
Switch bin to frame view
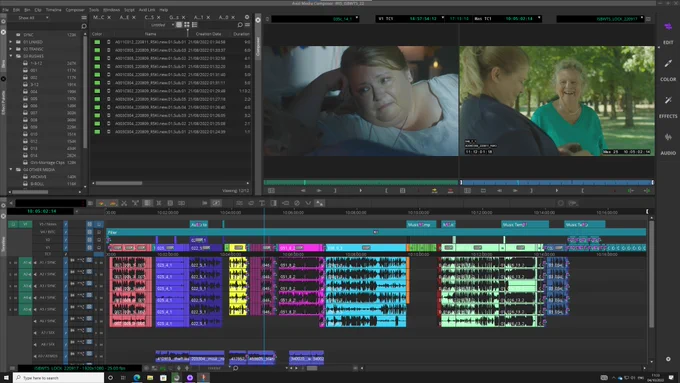[x=186, y=25]
